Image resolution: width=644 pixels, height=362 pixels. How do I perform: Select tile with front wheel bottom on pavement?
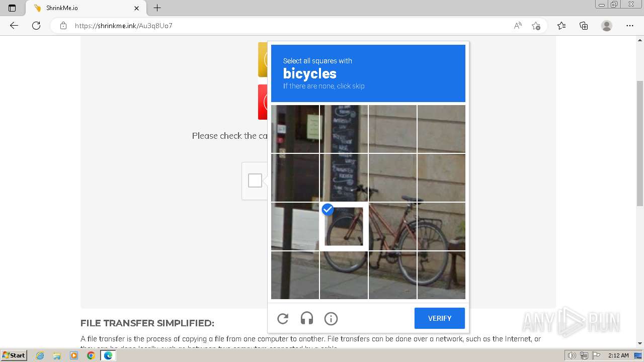pos(344,275)
